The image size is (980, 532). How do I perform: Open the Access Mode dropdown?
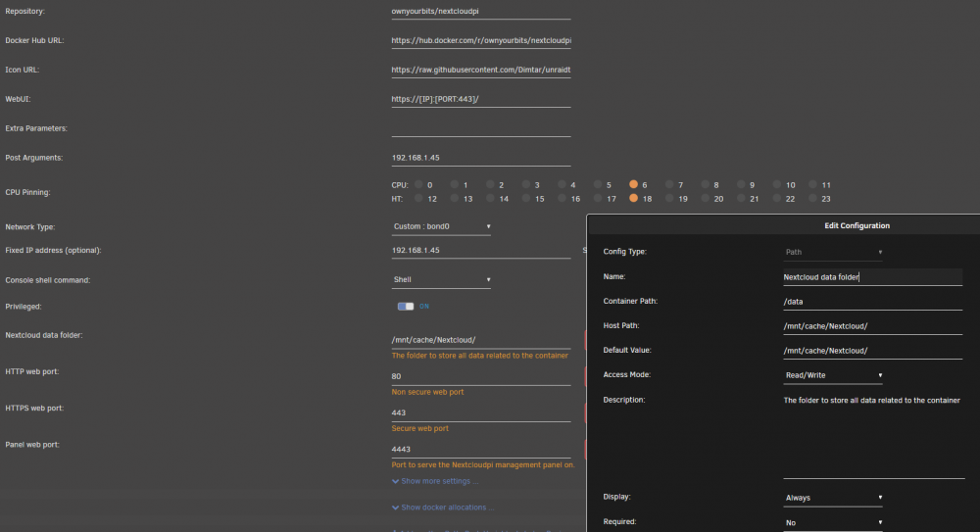click(x=833, y=375)
